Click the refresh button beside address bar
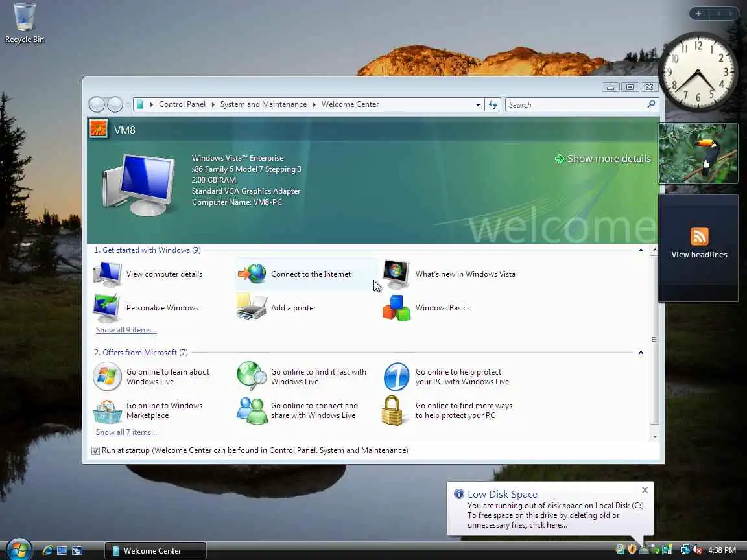 (x=493, y=104)
